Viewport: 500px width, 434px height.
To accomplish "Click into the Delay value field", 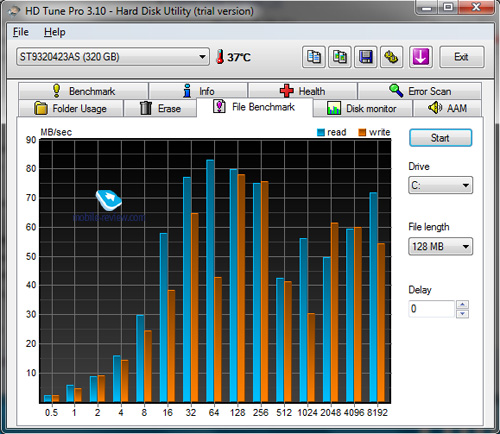I will coord(432,309).
